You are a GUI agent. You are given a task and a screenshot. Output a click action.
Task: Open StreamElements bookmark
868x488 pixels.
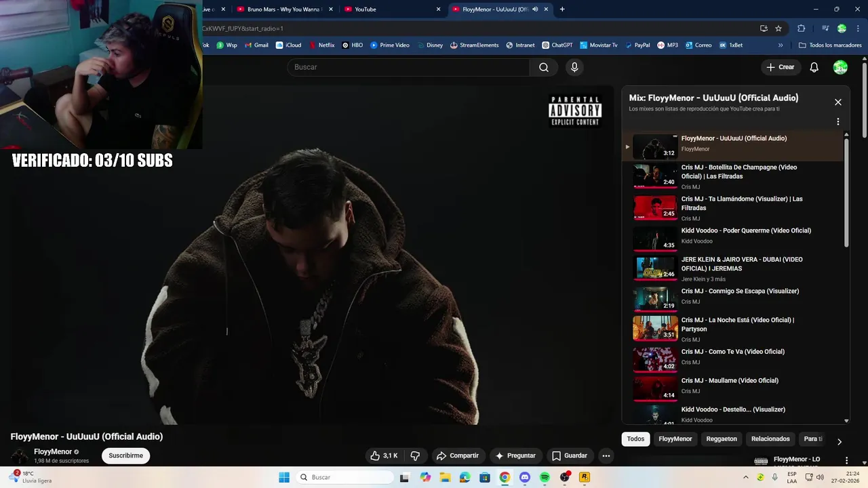pyautogui.click(x=473, y=45)
